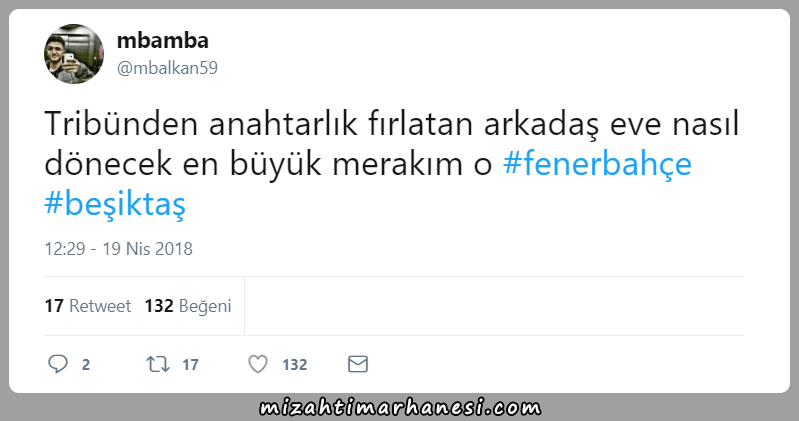
Task: View who retweeted via 17 Retweet
Action: [88, 306]
